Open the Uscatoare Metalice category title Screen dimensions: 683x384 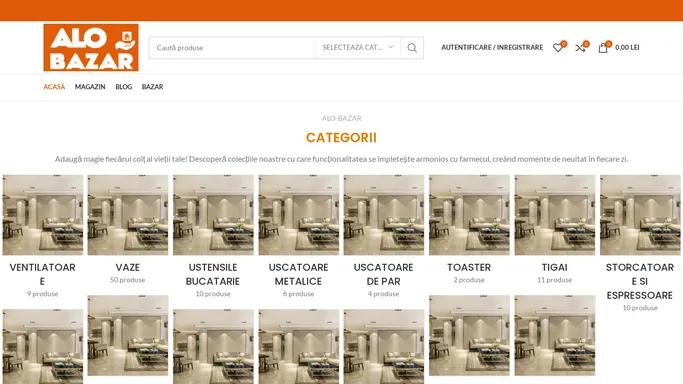coord(298,274)
